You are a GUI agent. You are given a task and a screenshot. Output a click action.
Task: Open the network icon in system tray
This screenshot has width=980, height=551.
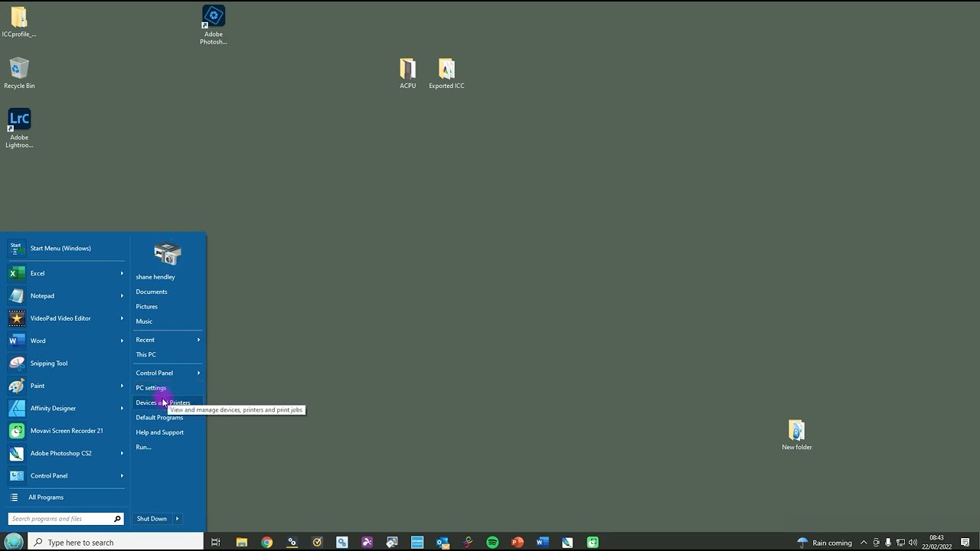[900, 543]
